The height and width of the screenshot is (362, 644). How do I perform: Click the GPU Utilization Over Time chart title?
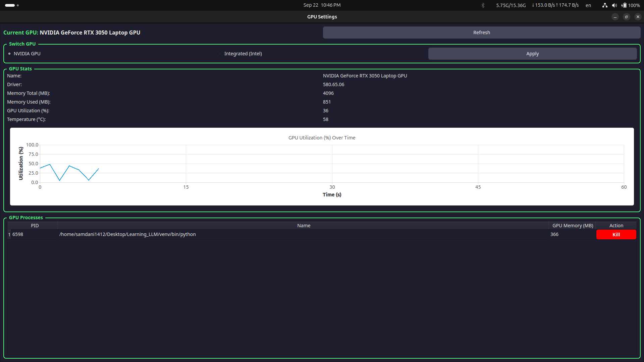322,138
